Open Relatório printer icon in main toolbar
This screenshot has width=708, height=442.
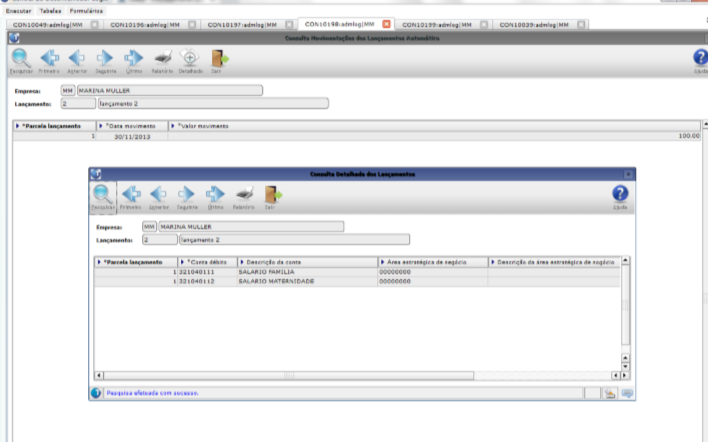(162, 61)
